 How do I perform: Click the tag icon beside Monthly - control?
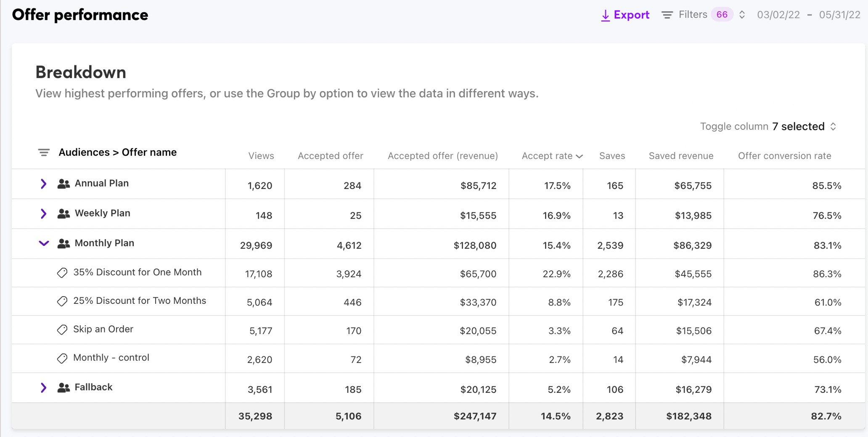[62, 358]
